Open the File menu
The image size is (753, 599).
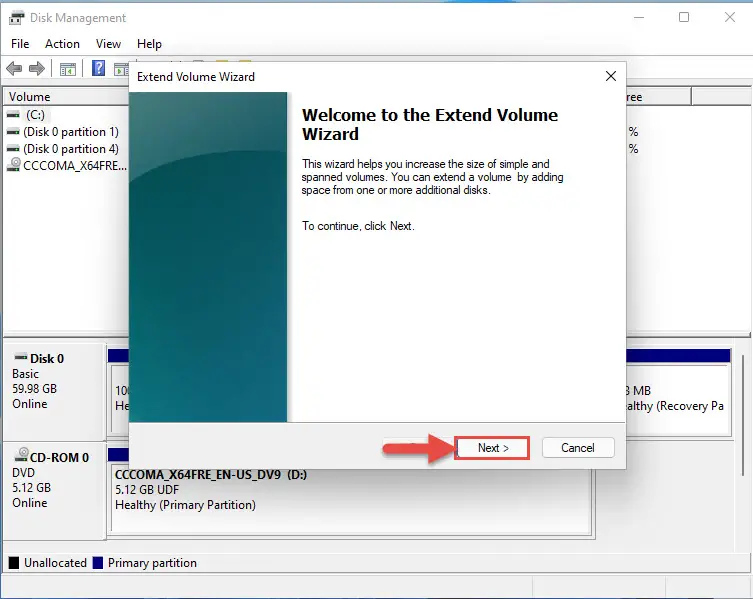pyautogui.click(x=20, y=44)
